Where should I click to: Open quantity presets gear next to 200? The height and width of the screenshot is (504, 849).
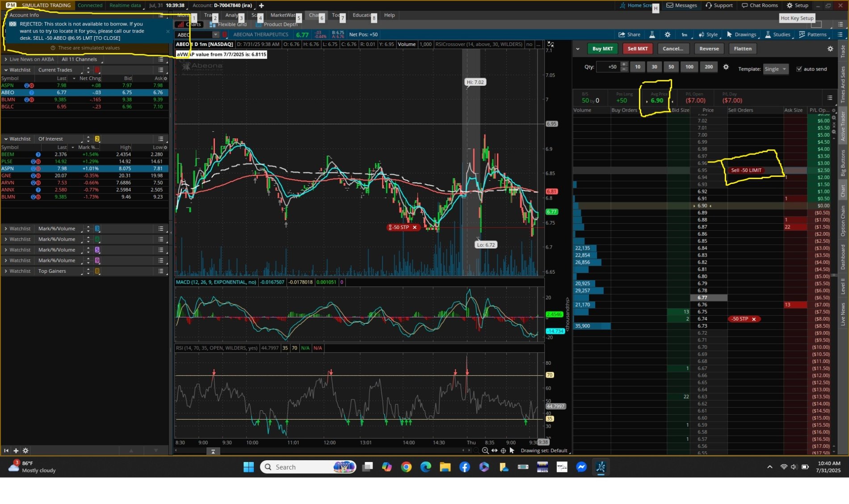click(x=726, y=67)
